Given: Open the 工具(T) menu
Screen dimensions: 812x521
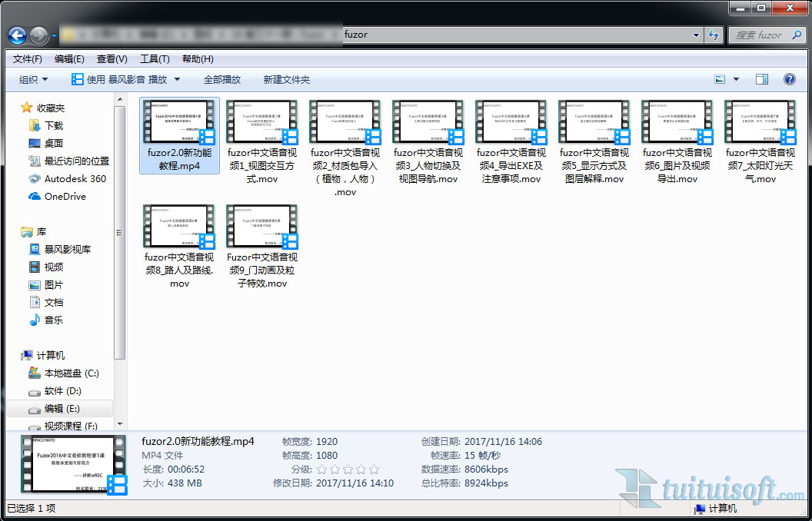Looking at the screenshot, I should (155, 59).
